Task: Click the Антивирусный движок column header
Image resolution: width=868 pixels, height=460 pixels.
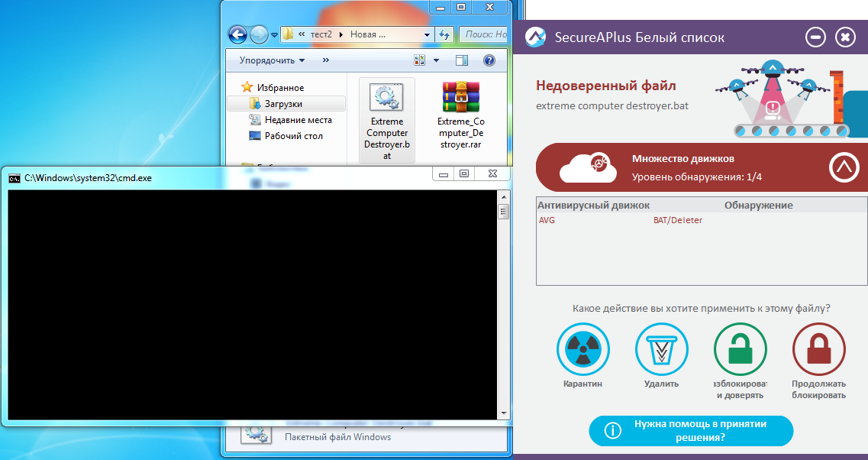Action: tap(593, 205)
